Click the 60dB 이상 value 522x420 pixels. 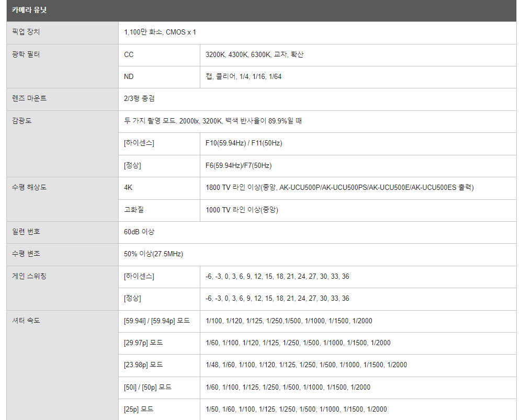pos(139,232)
